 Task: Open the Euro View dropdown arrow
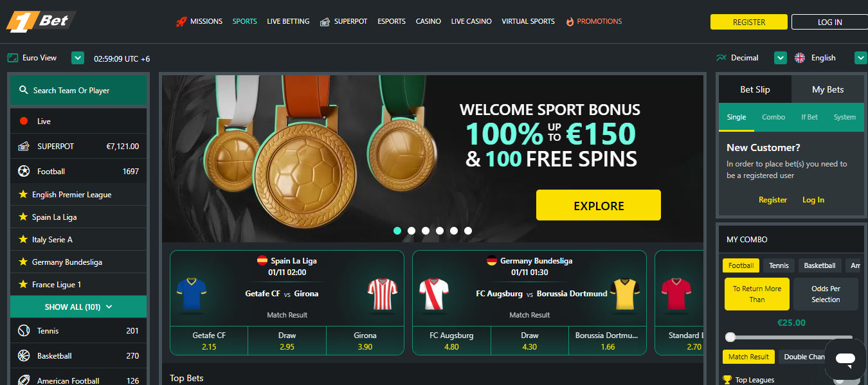pos(78,58)
